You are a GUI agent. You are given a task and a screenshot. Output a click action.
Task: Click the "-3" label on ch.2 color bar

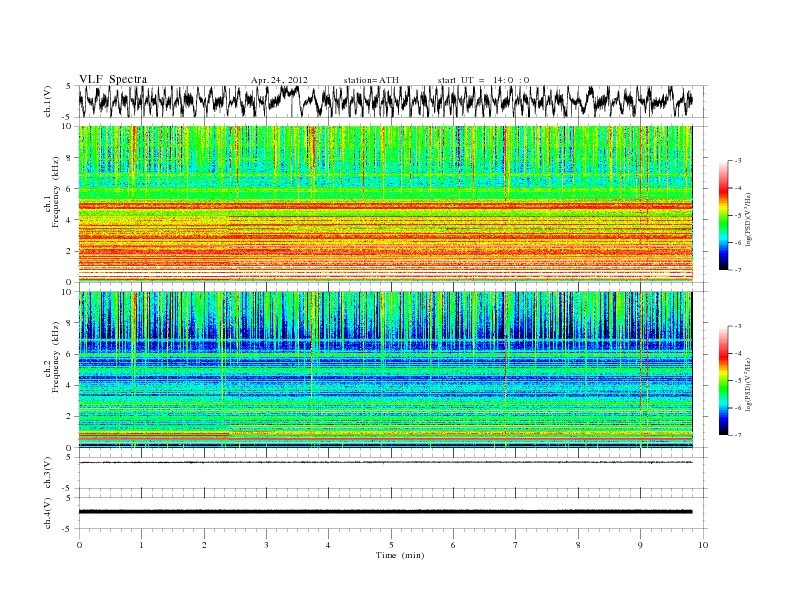coord(738,326)
